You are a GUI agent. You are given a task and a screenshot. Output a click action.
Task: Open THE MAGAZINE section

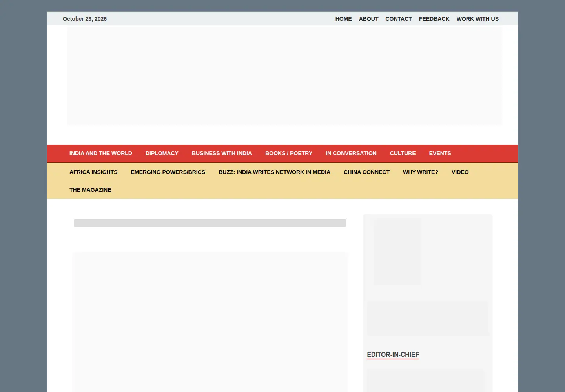90,190
